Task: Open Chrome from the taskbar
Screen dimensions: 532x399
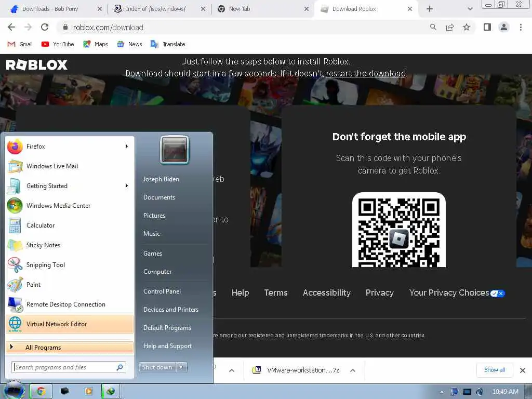Action: [41, 391]
